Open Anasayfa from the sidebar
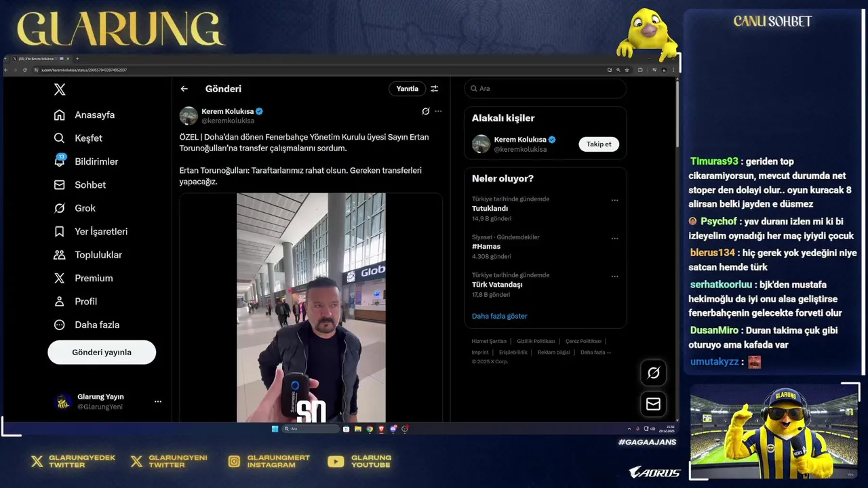This screenshot has height=488, width=868. (x=85, y=115)
